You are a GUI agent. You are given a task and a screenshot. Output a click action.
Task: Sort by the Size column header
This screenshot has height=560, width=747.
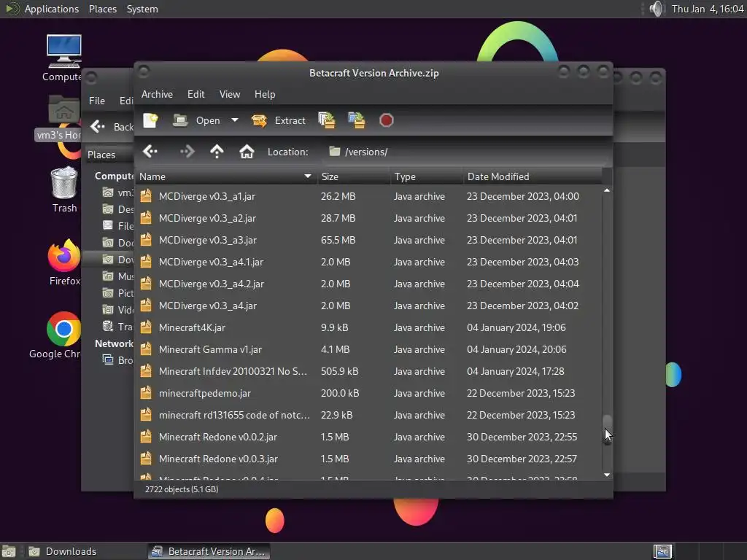click(353, 176)
